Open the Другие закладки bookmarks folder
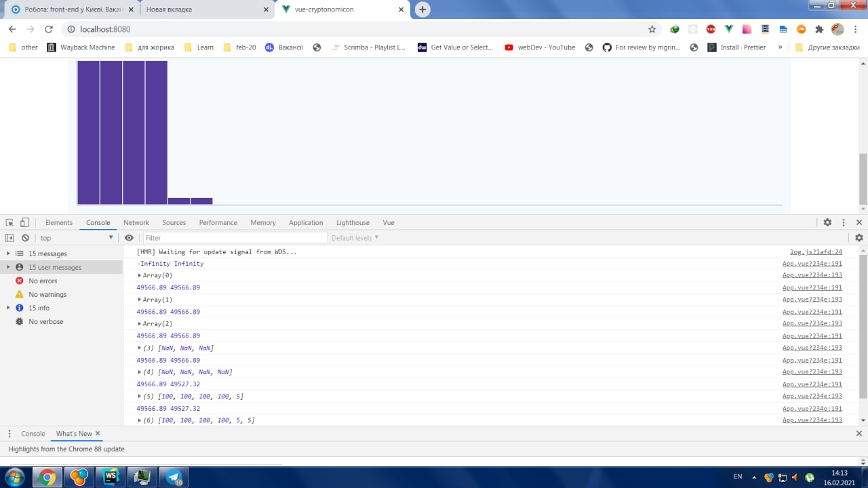This screenshot has height=488, width=868. point(827,47)
